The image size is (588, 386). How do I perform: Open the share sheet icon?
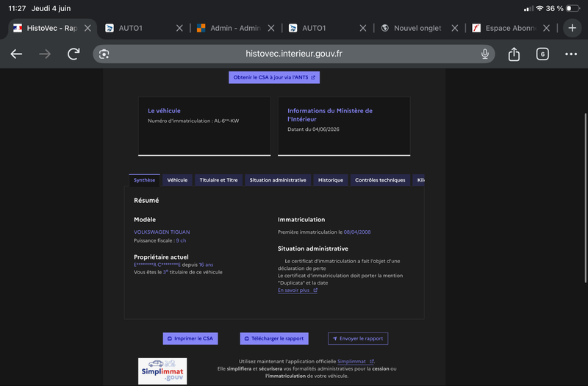[x=514, y=54]
